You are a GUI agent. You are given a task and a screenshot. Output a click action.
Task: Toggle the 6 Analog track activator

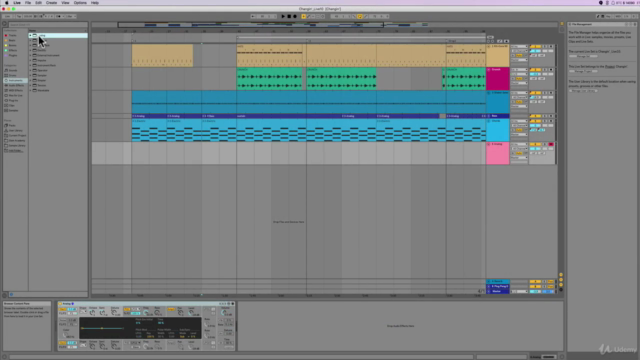click(x=535, y=144)
